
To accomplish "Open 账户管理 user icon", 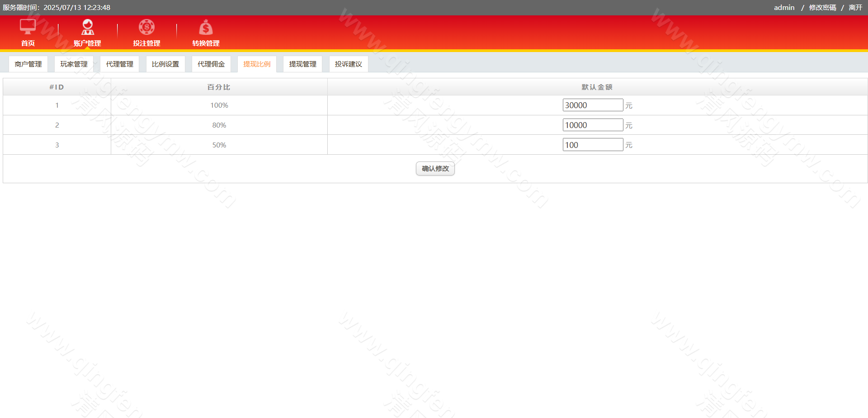I will [x=87, y=27].
